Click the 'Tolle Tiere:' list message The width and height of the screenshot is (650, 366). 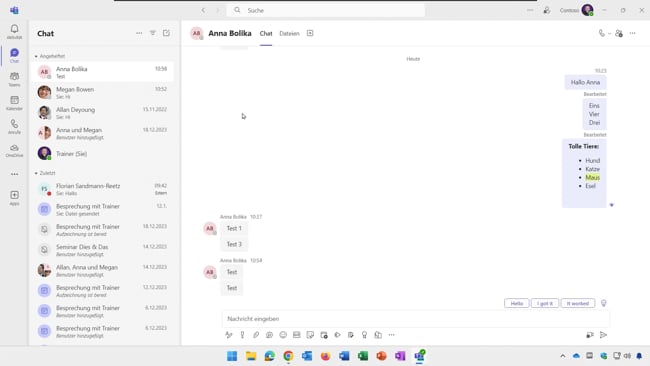click(584, 173)
